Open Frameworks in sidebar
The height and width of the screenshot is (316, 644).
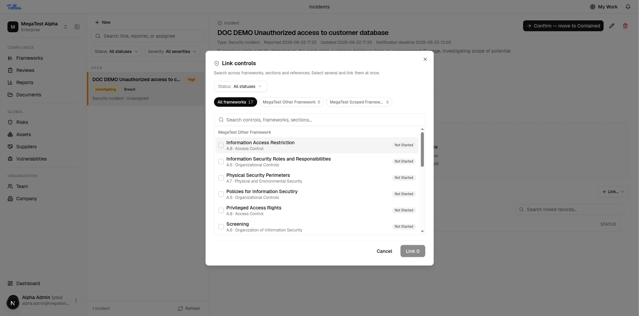pos(30,58)
